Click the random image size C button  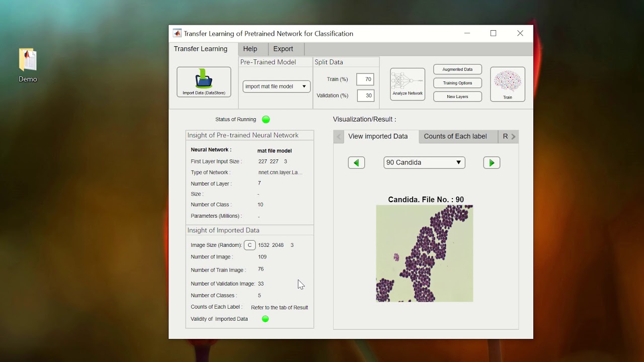(x=250, y=245)
